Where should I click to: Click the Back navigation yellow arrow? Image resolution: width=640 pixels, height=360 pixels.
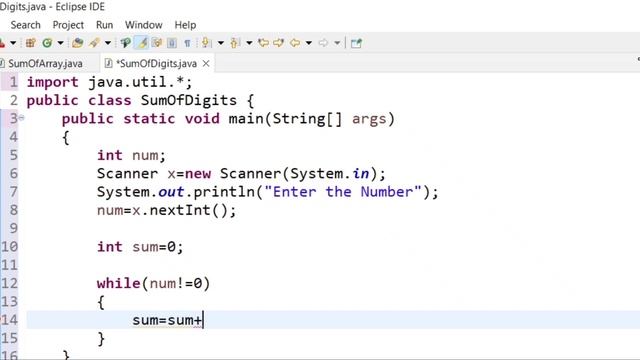(x=295, y=43)
